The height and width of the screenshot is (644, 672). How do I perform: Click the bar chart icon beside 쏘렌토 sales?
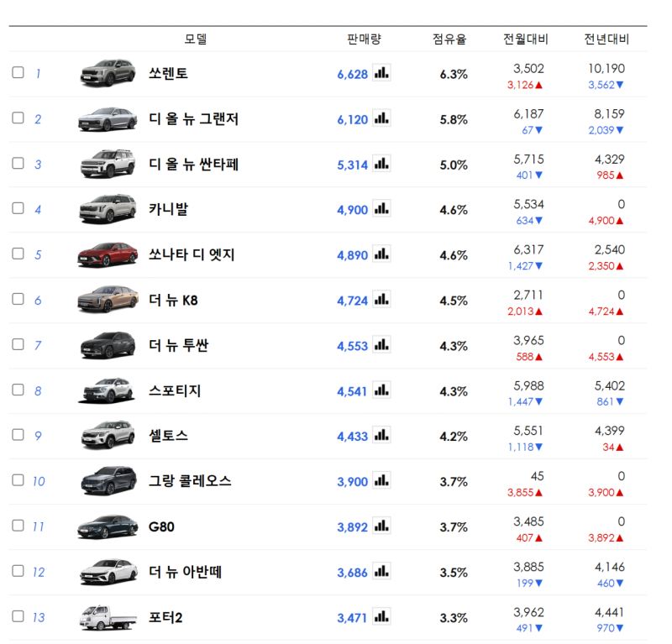(x=381, y=73)
